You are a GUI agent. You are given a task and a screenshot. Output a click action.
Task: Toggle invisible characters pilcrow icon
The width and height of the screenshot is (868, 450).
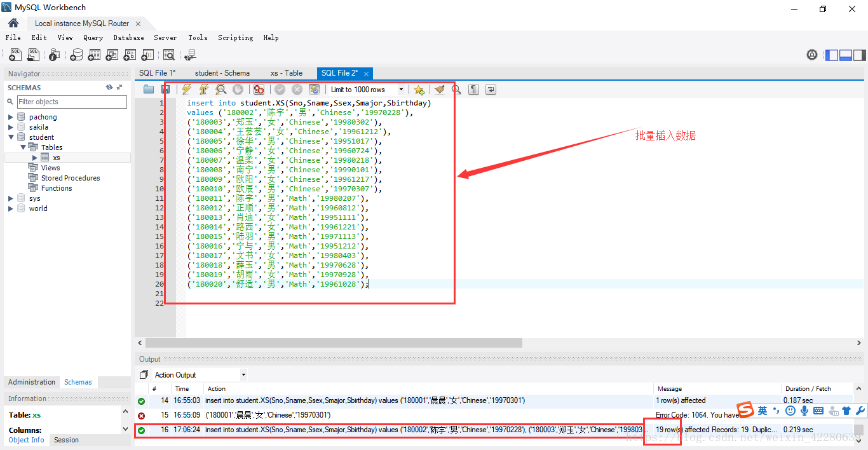pyautogui.click(x=473, y=90)
